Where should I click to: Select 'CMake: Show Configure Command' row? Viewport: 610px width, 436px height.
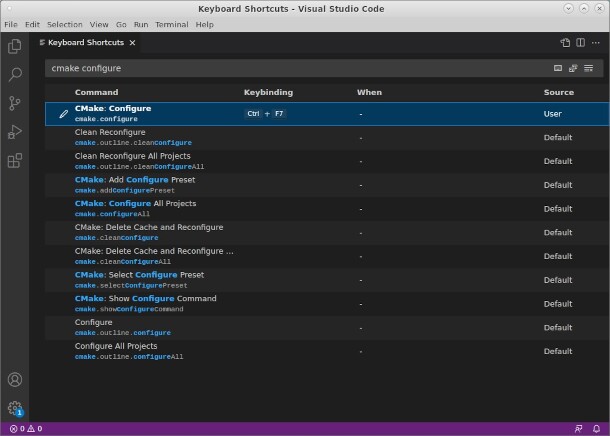click(x=327, y=304)
